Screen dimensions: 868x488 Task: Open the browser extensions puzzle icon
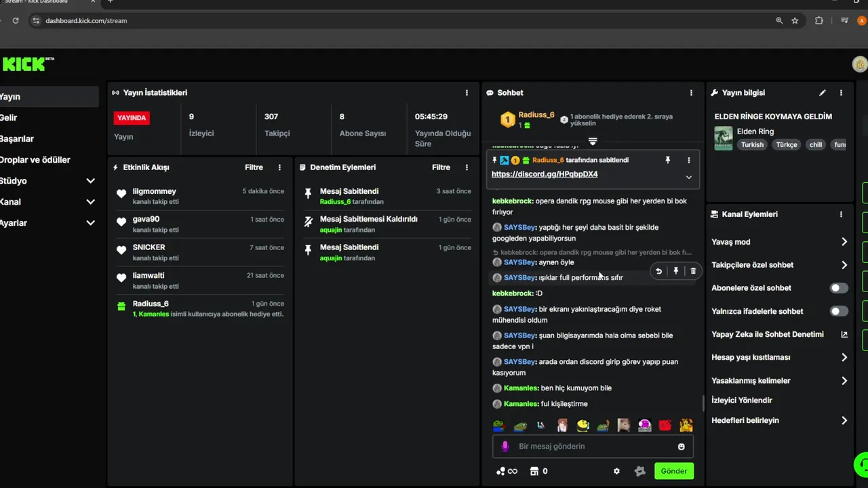click(x=819, y=21)
